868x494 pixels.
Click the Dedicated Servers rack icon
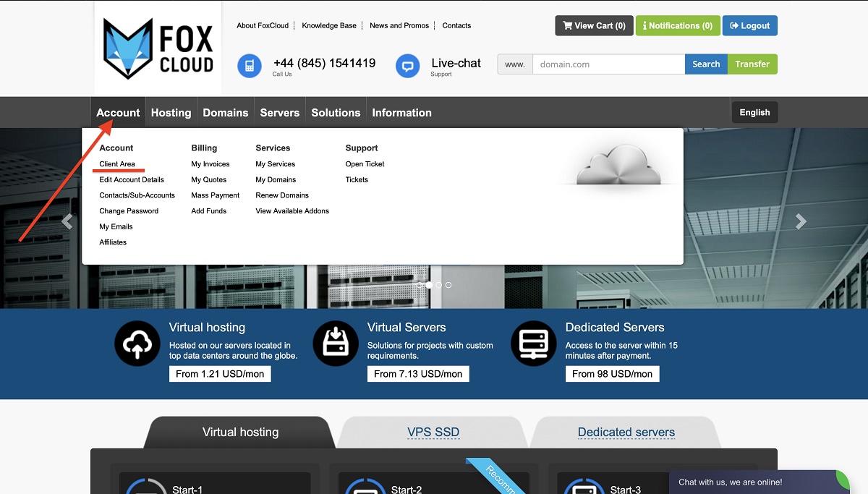[x=534, y=344]
